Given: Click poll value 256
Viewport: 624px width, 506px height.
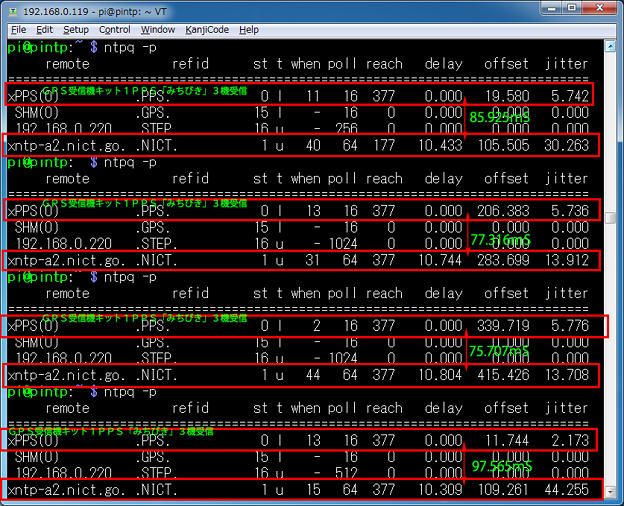Looking at the screenshot, I should pyautogui.click(x=346, y=128).
